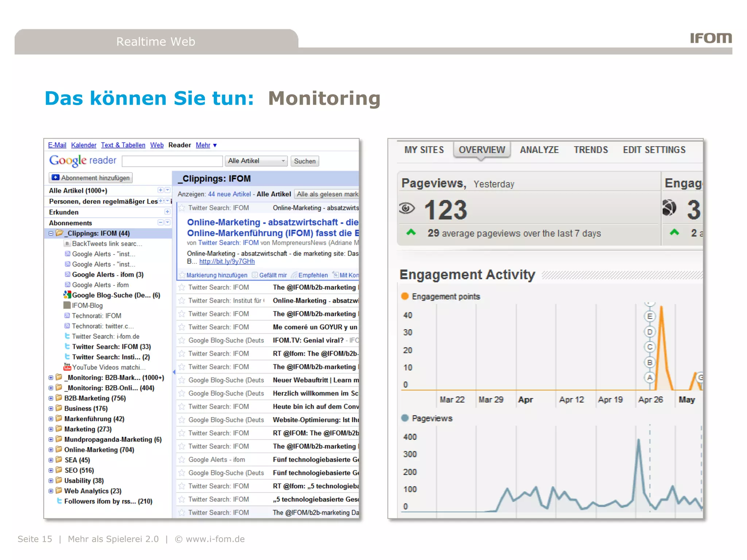Viewport: 747px width, 560px height.
Task: Click the Empfehlen share icon
Action: 294,275
